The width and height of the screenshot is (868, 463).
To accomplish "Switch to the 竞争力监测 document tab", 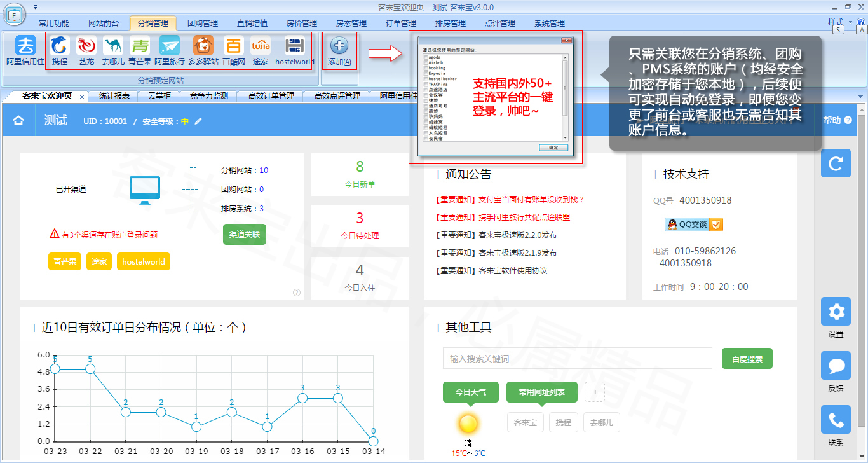I will click(x=208, y=96).
